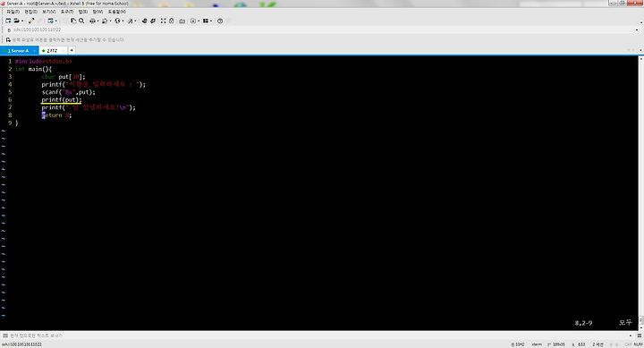Click the key mapping keyboard icon
Viewport: 644px width, 348px height.
[182, 21]
